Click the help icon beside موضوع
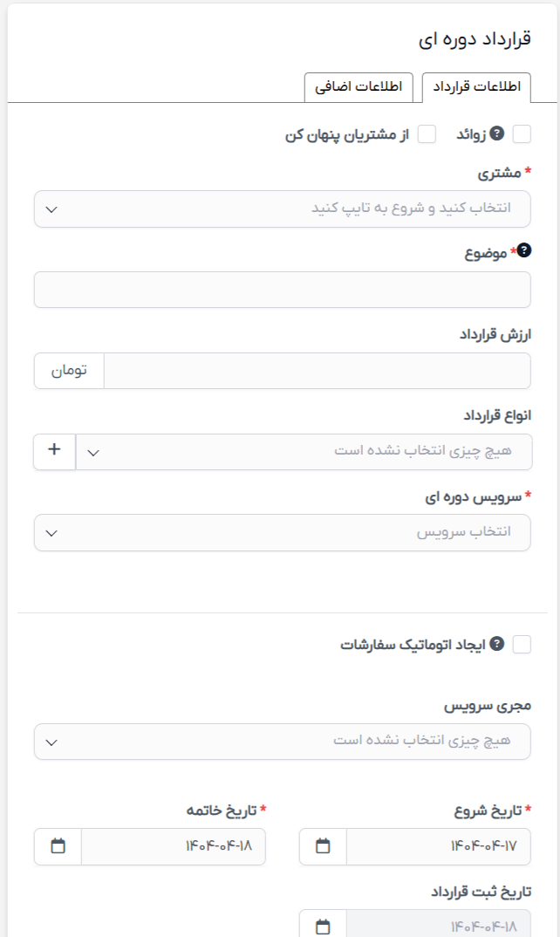Image resolution: width=560 pixels, height=937 pixels. [523, 250]
